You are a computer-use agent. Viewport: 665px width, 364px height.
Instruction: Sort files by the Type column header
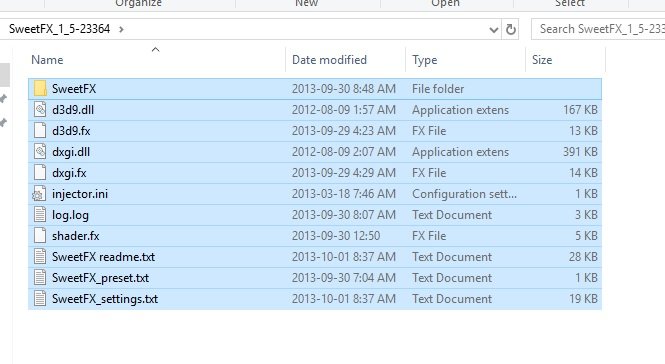click(x=424, y=60)
